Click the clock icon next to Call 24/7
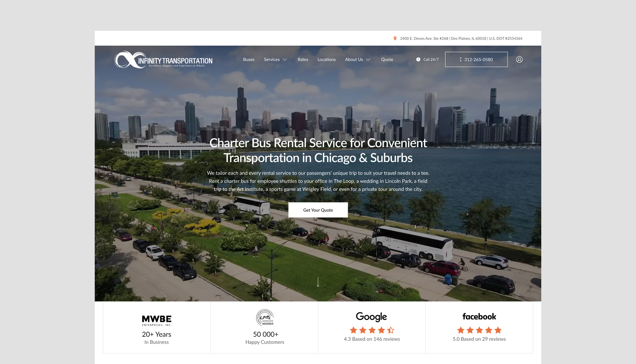 coord(418,60)
